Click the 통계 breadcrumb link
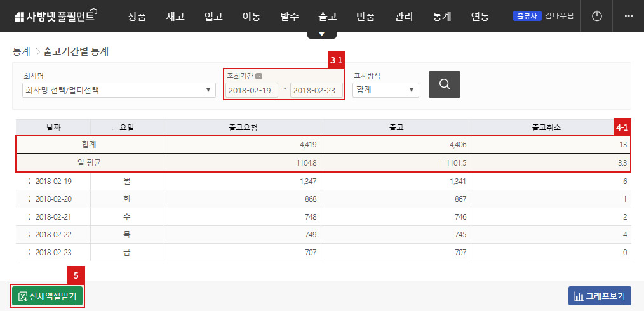This screenshot has width=644, height=311. tap(22, 51)
